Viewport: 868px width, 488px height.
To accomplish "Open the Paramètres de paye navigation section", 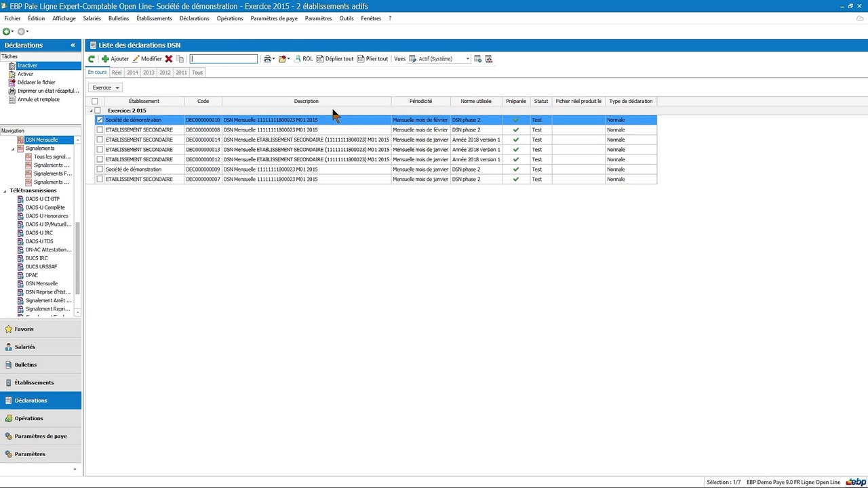I will [x=41, y=436].
